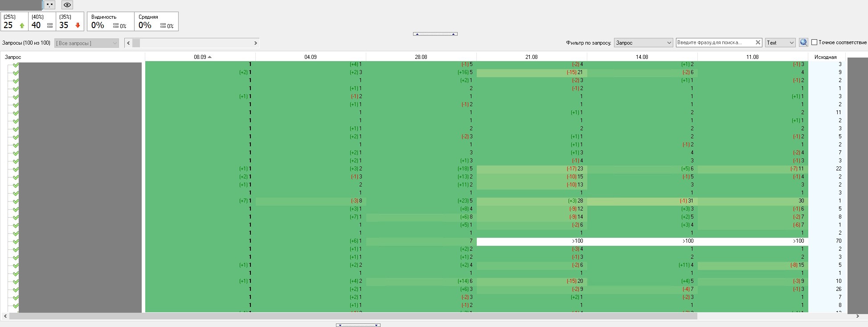868x327 pixels.
Task: Click the Видимость 0% stat box
Action: pos(110,21)
